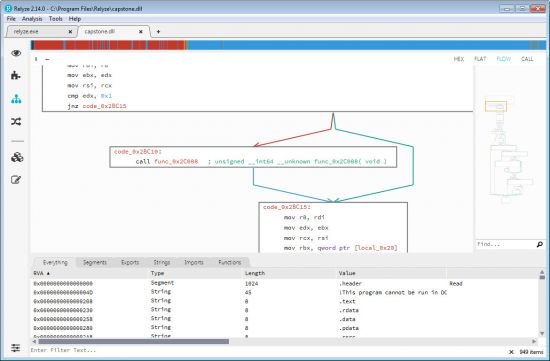Screen dimensions: 550x361
Task: Click the Find text field
Action: tap(505, 244)
